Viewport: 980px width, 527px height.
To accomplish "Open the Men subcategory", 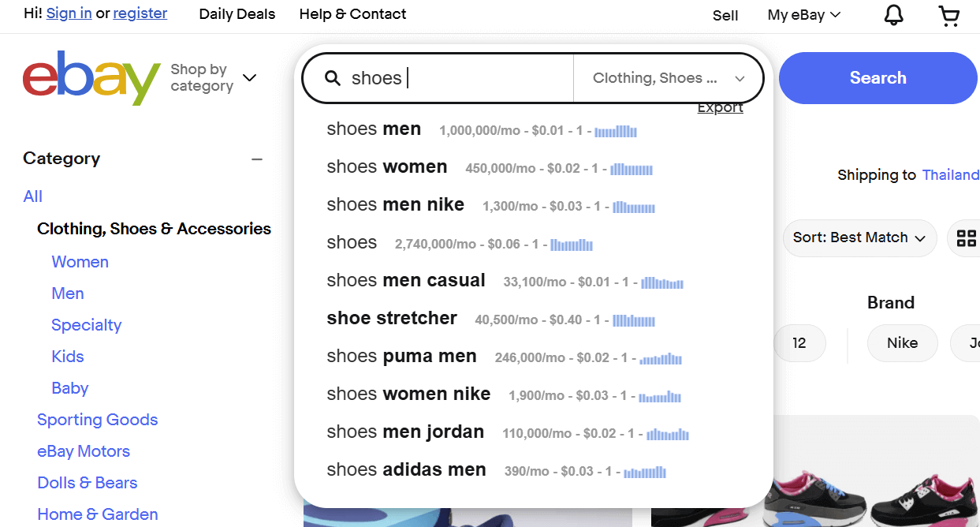I will click(x=68, y=293).
